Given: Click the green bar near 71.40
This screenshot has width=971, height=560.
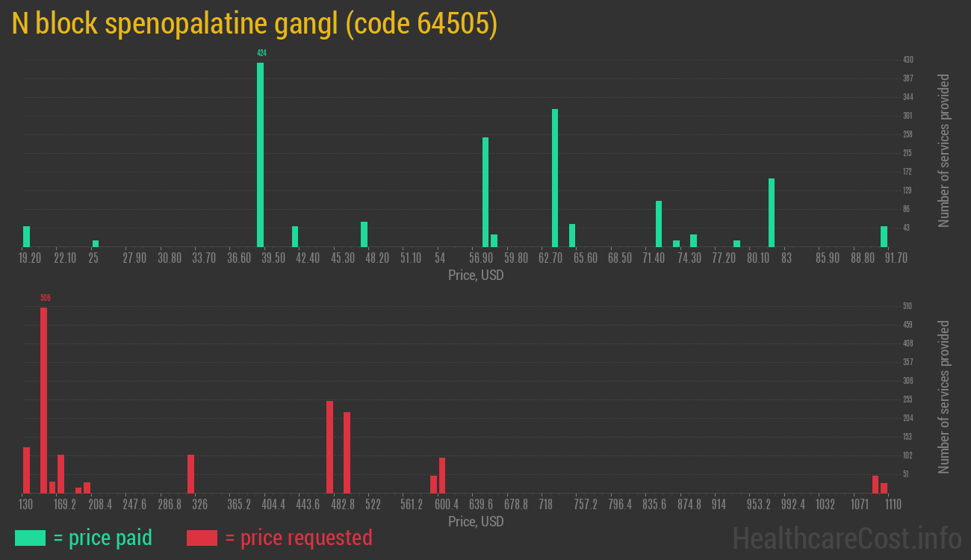Looking at the screenshot, I should click(x=659, y=224).
